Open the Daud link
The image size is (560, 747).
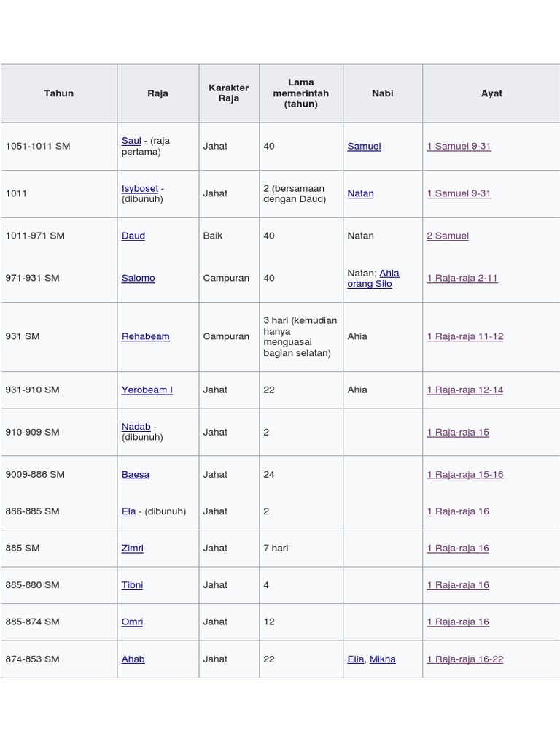coord(133,236)
